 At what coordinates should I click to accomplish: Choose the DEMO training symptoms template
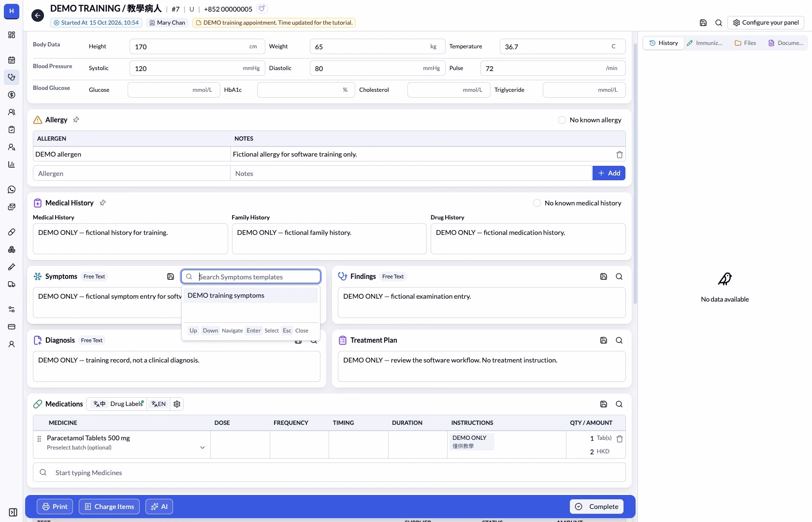[x=250, y=295]
